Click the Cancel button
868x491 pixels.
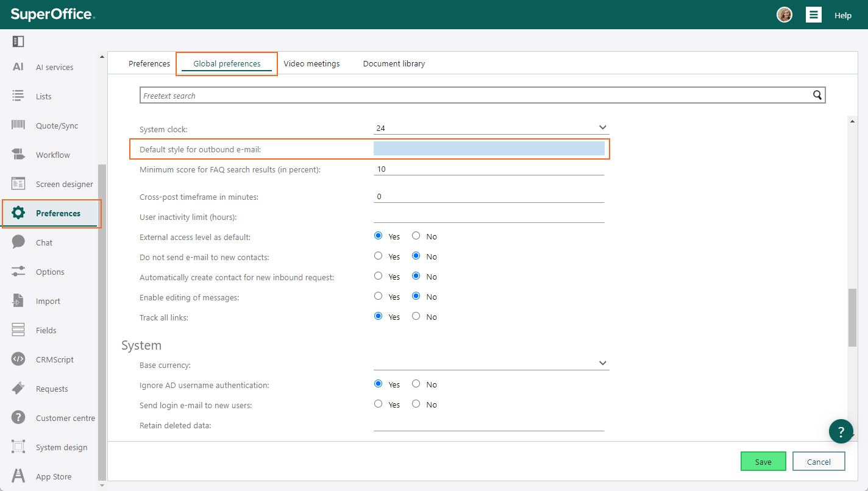pos(819,462)
